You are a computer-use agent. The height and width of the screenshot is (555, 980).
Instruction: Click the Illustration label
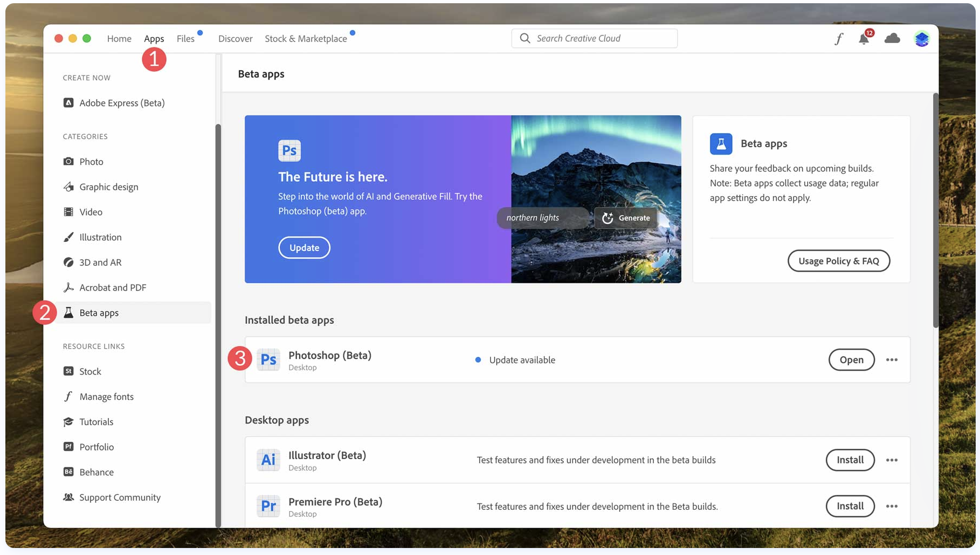[100, 237]
